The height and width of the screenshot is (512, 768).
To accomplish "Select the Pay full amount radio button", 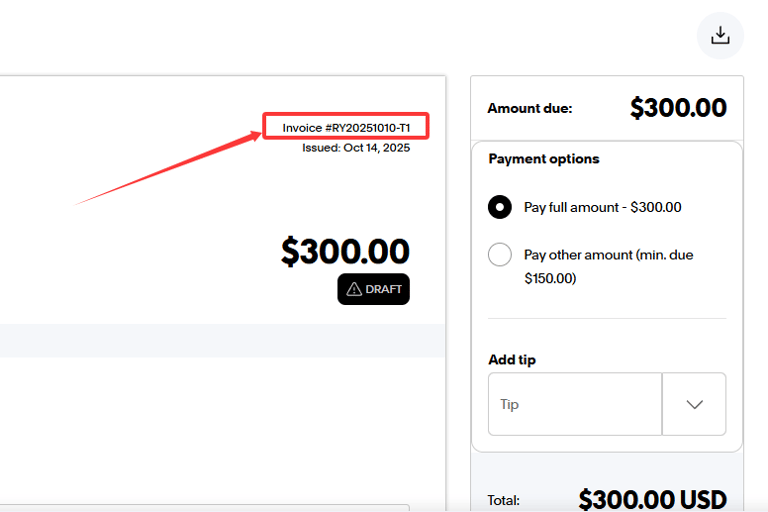I will 500,207.
